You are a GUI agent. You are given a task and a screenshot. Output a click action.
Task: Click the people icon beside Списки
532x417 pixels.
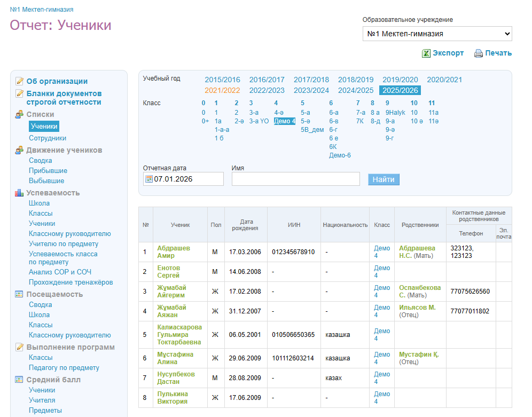(x=19, y=114)
